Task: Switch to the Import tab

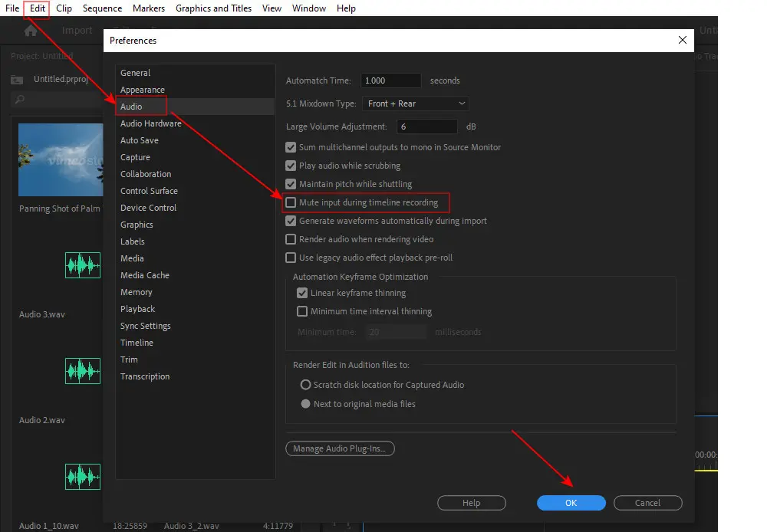Action: (x=77, y=31)
